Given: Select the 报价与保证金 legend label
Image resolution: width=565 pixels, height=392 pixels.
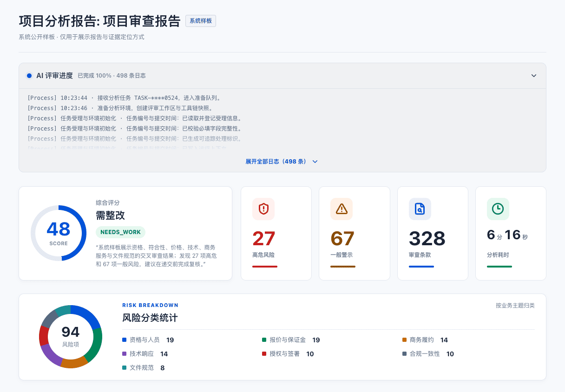Looking at the screenshot, I should pos(288,340).
